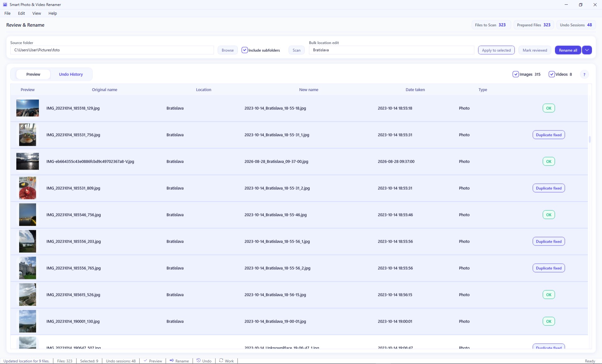602x364 pixels.
Task: Click OK status badge for IMG_20231014_185518_129.jpg
Action: (x=549, y=108)
